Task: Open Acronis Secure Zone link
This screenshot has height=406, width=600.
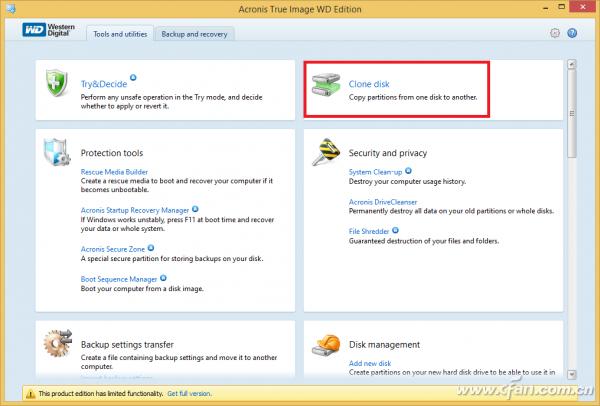Action: [112, 249]
